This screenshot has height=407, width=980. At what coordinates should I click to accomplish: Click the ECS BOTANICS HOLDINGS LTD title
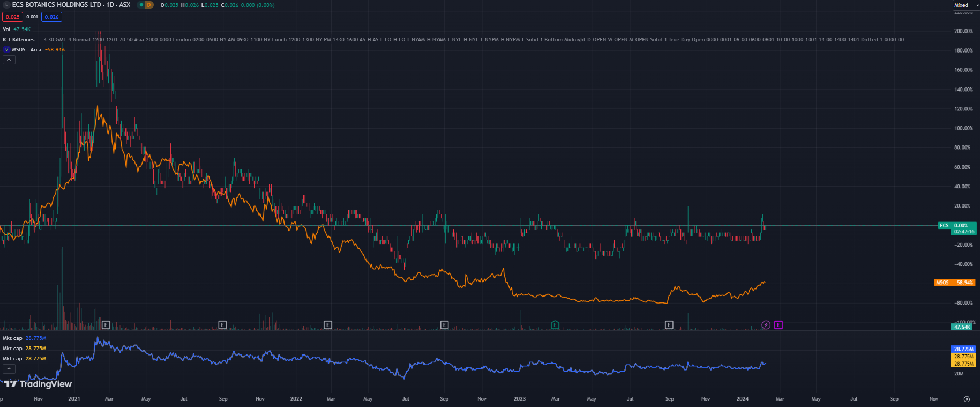coord(57,5)
